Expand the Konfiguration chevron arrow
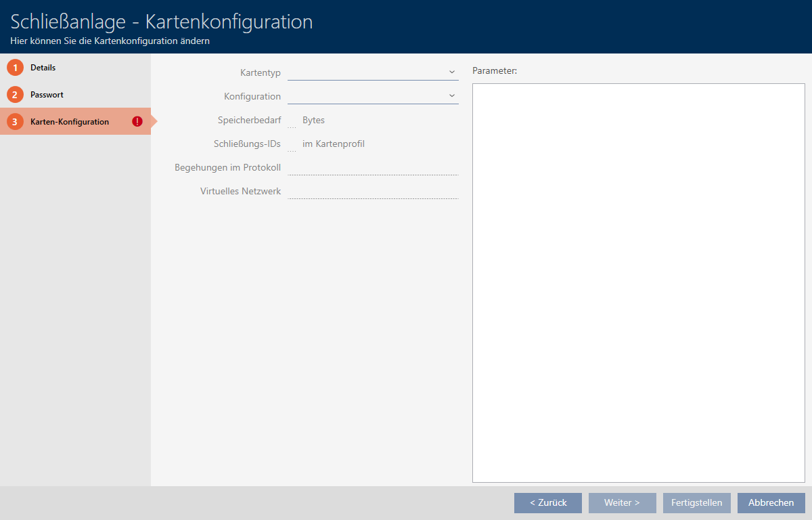Image resolution: width=812 pixels, height=520 pixels. 451,96
